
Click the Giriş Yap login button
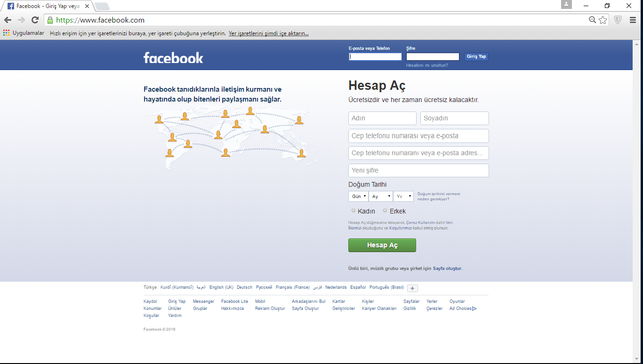pos(476,56)
